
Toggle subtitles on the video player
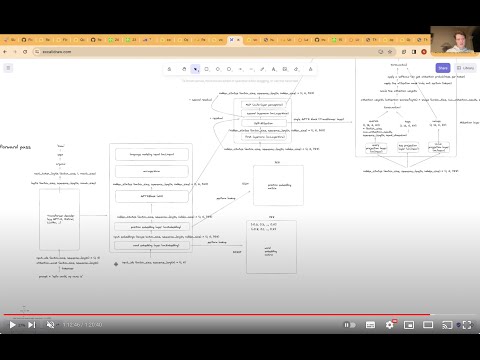tap(370, 325)
